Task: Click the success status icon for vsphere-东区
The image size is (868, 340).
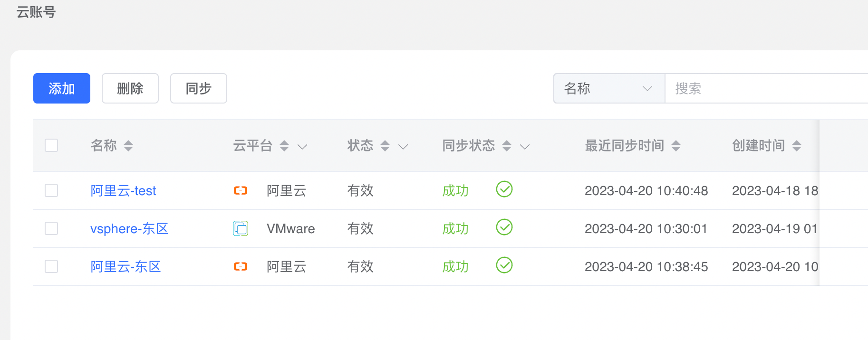Action: 504,227
